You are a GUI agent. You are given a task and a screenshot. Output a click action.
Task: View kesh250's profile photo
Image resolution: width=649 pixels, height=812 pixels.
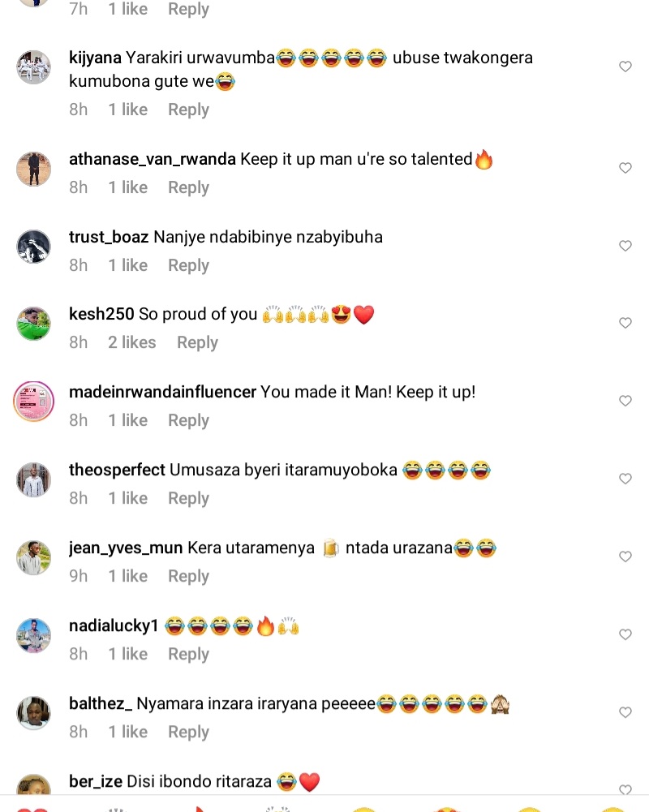click(34, 324)
